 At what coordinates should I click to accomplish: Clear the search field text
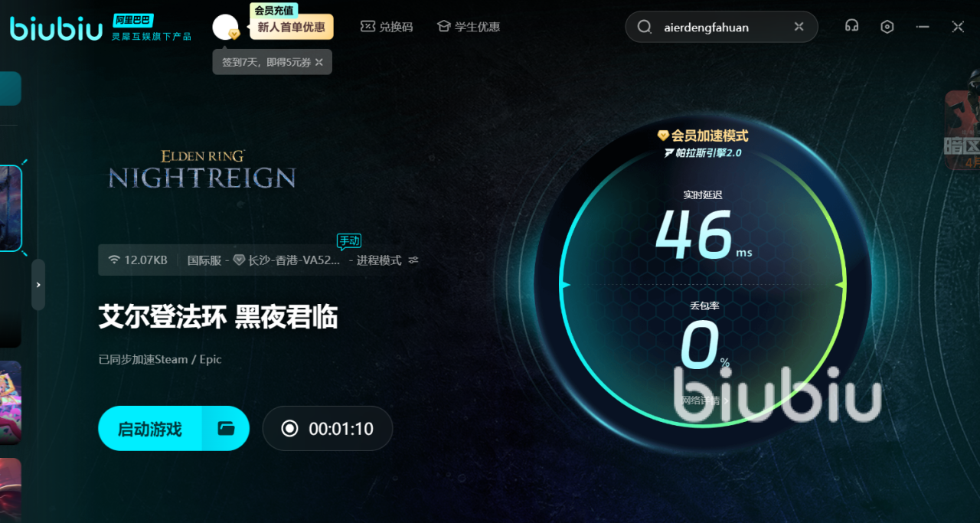coord(799,27)
